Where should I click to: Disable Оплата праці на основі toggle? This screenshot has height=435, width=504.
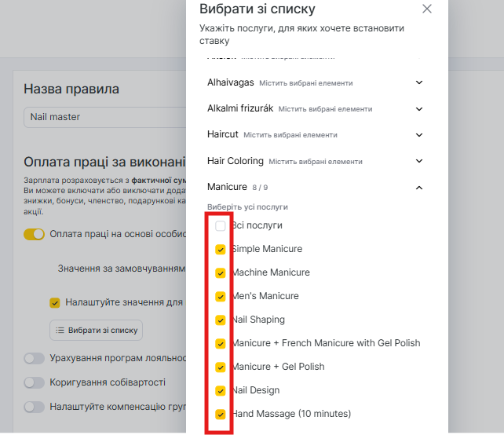(x=35, y=234)
